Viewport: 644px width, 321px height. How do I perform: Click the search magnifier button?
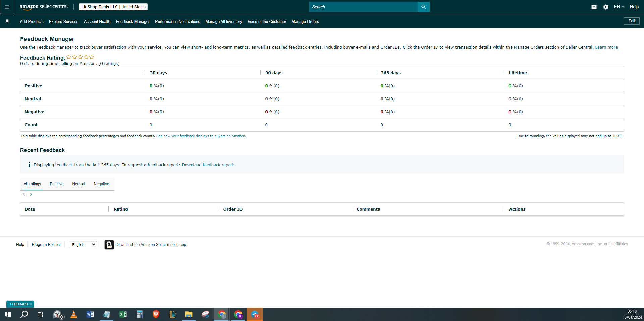tap(423, 7)
